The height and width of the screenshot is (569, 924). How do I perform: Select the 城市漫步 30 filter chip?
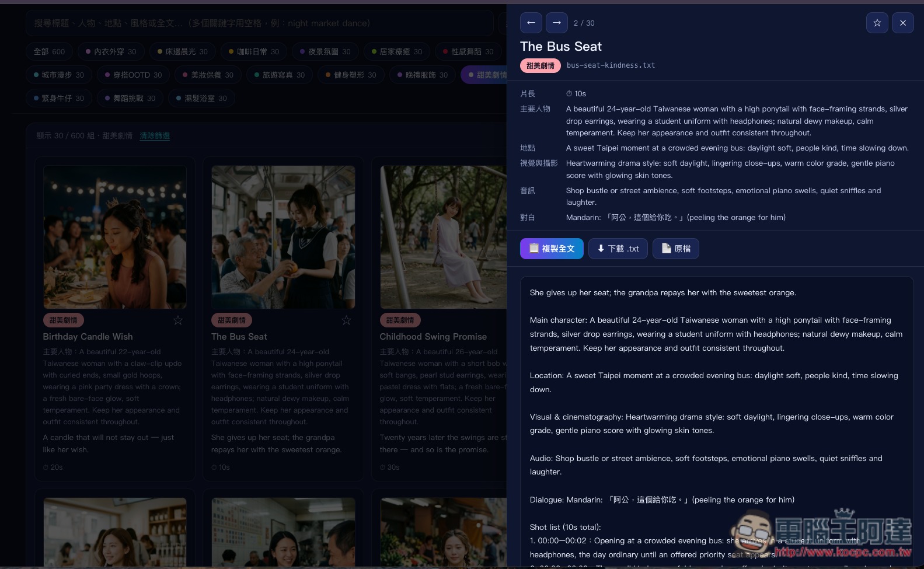(x=58, y=75)
